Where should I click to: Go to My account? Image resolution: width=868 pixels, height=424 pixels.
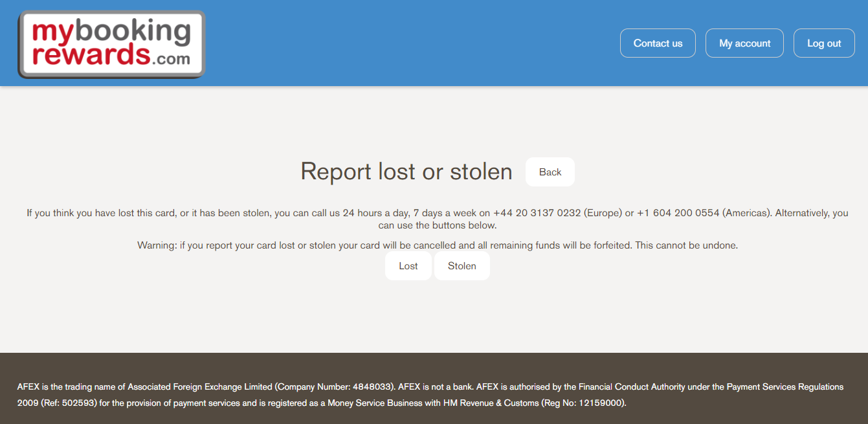744,43
